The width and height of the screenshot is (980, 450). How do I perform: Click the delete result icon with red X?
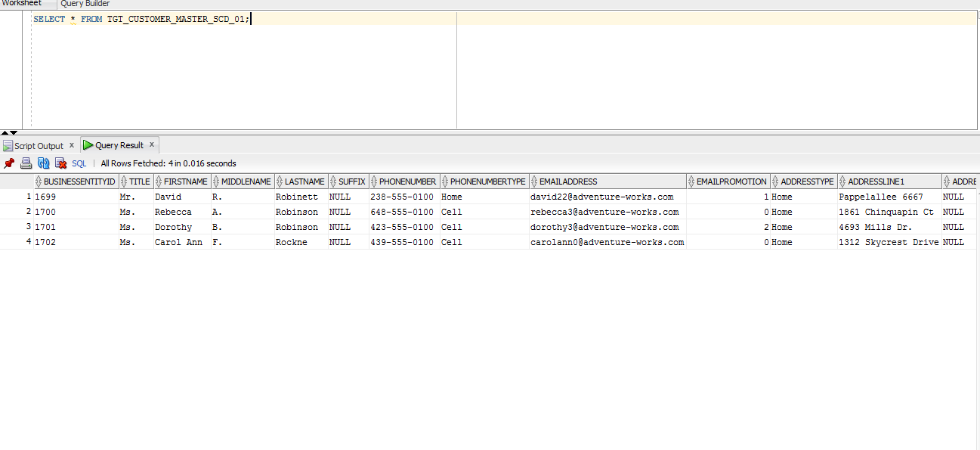(x=60, y=163)
